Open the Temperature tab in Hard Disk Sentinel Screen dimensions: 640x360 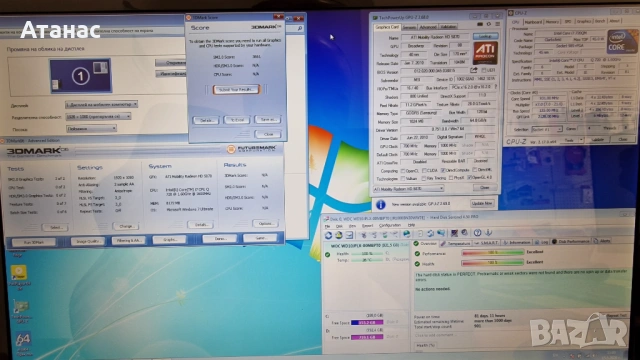[456, 243]
